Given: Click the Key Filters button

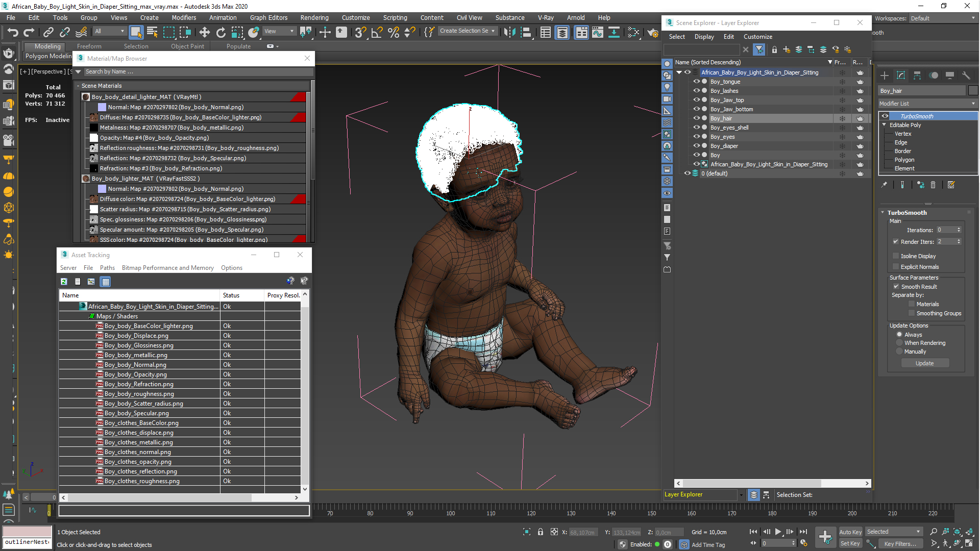Looking at the screenshot, I should point(901,543).
